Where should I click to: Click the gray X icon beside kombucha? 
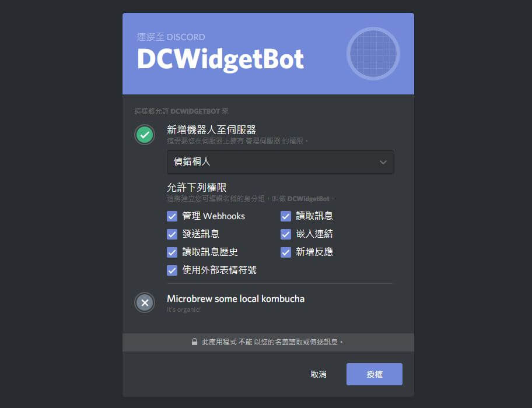[x=145, y=303]
